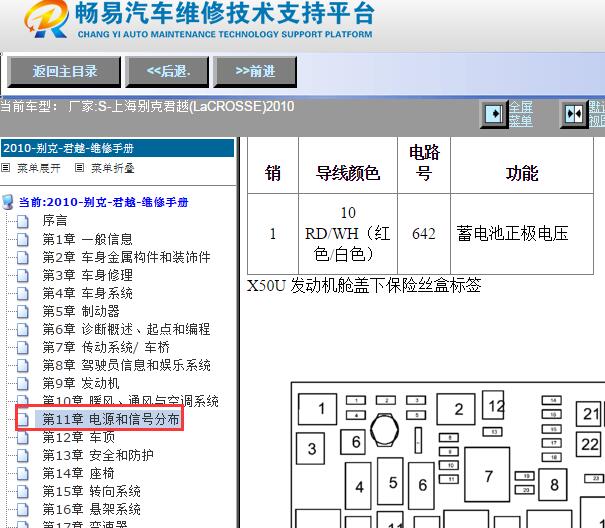The width and height of the screenshot is (605, 528).
Task: Click the 功能 column header
Action: 522,173
